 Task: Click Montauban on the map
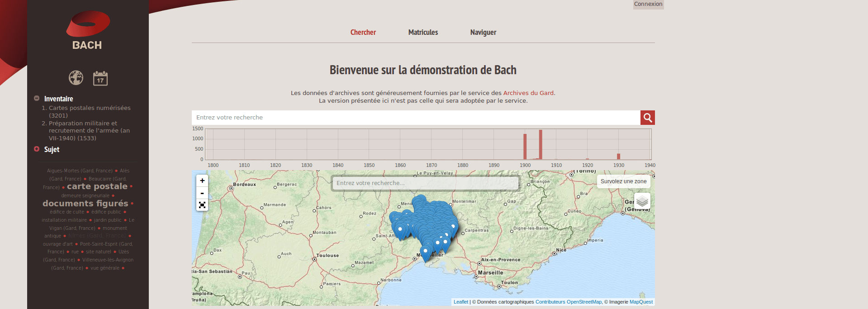click(x=324, y=233)
